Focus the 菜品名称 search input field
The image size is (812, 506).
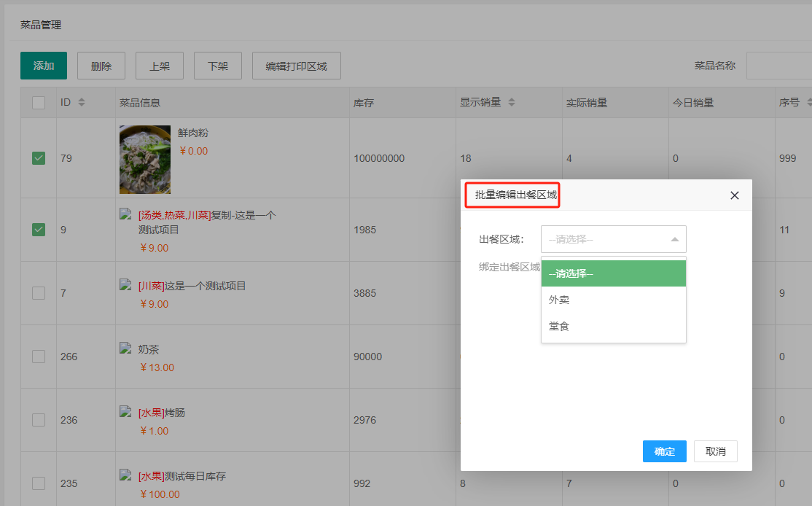click(x=778, y=66)
